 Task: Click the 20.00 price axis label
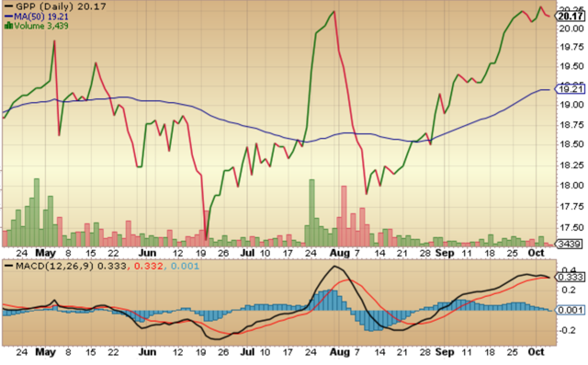[571, 29]
